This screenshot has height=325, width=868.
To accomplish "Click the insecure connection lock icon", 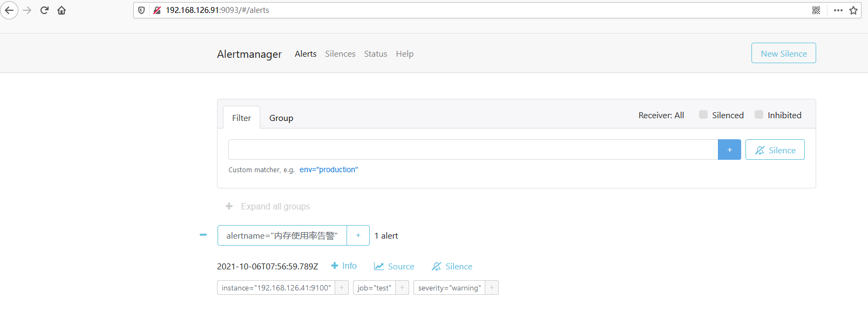I will click(157, 10).
